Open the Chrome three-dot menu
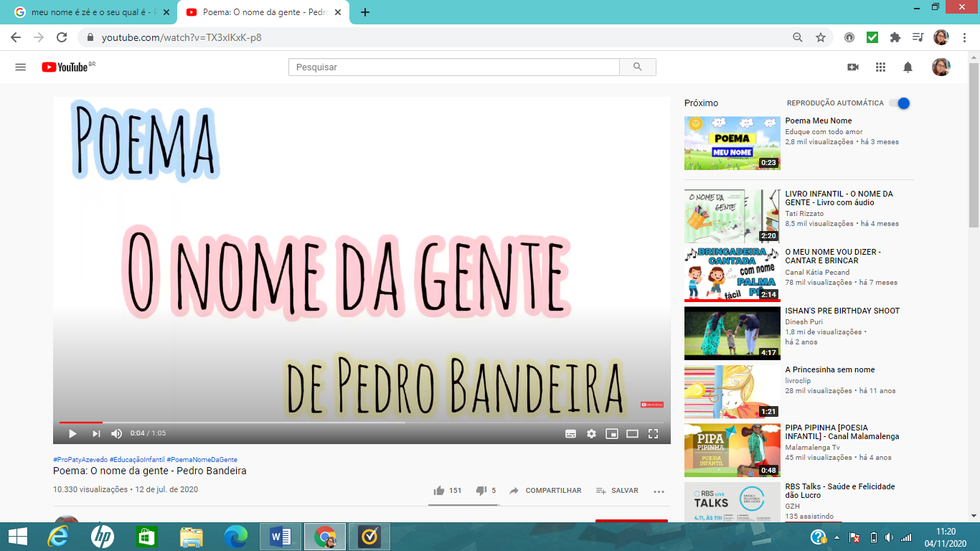980x551 pixels. [x=963, y=37]
